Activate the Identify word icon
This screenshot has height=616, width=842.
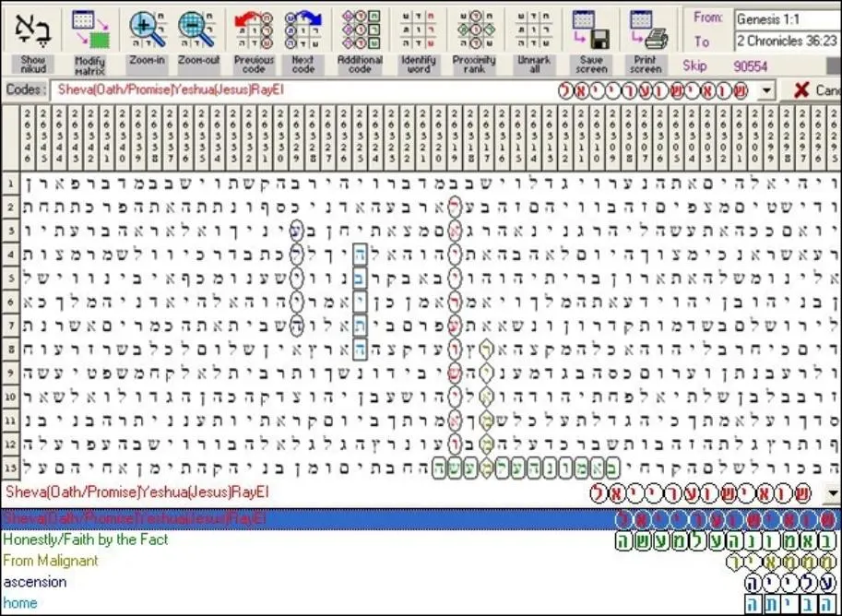(419, 30)
